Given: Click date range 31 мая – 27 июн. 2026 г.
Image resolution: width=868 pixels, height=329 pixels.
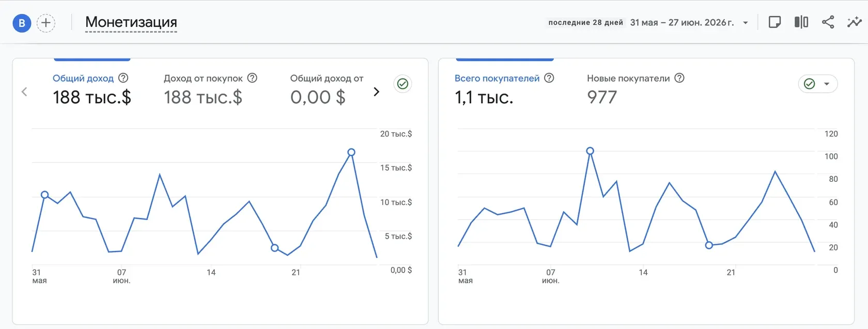Looking at the screenshot, I should pos(682,23).
